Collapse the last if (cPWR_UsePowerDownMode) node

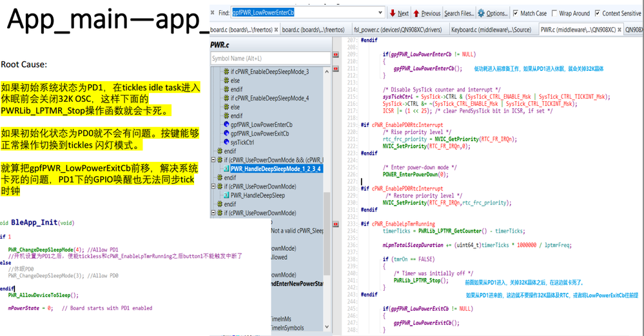pos(213,213)
